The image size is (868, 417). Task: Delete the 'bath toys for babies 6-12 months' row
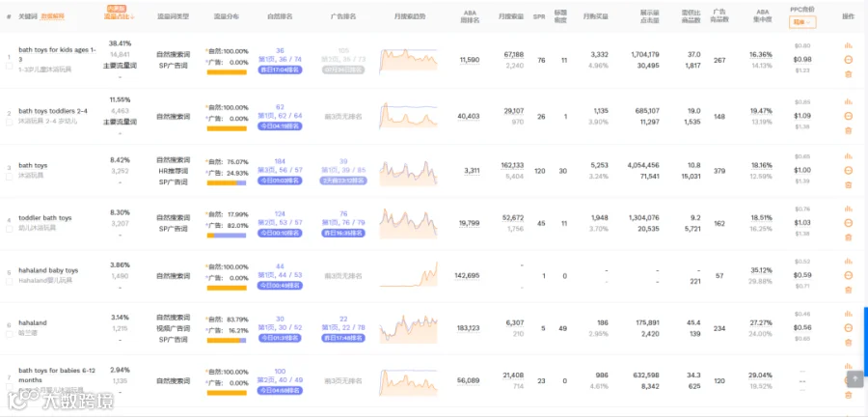(848, 395)
